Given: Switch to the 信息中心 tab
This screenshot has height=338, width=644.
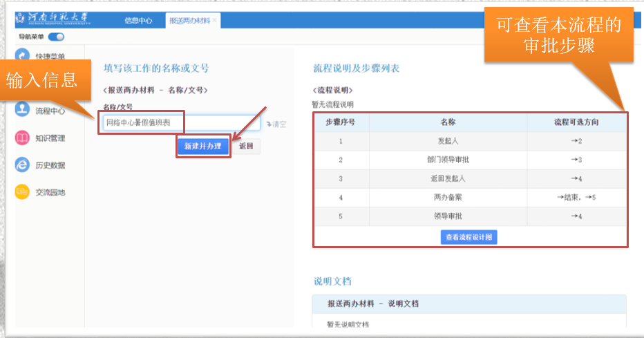Looking at the screenshot, I should tap(138, 21).
